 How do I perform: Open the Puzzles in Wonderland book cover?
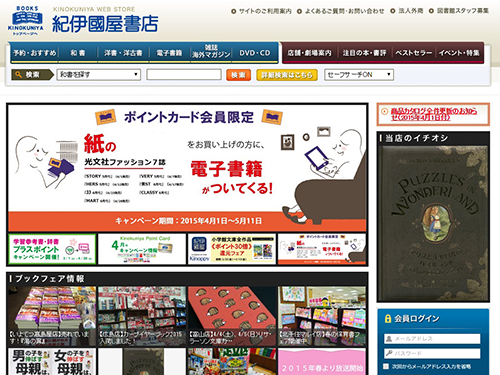[433, 223]
